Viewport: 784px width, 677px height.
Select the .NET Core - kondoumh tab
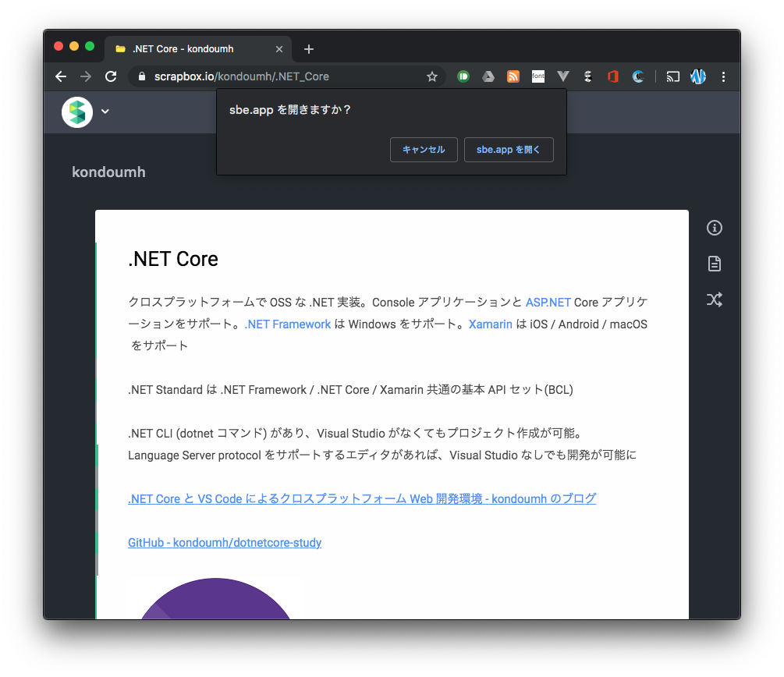[198, 49]
